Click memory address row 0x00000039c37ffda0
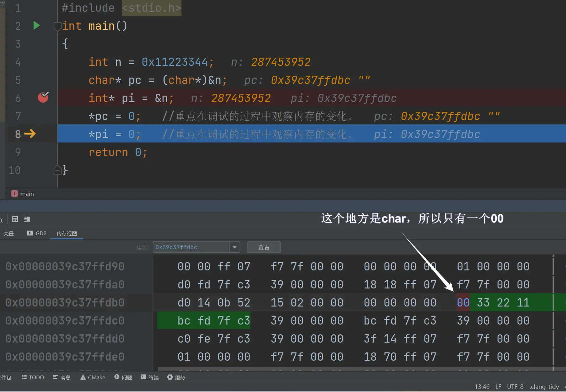 pyautogui.click(x=65, y=284)
